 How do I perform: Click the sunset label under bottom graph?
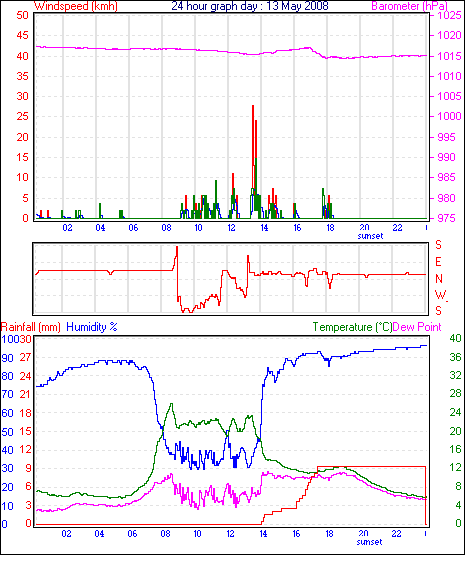tap(369, 542)
